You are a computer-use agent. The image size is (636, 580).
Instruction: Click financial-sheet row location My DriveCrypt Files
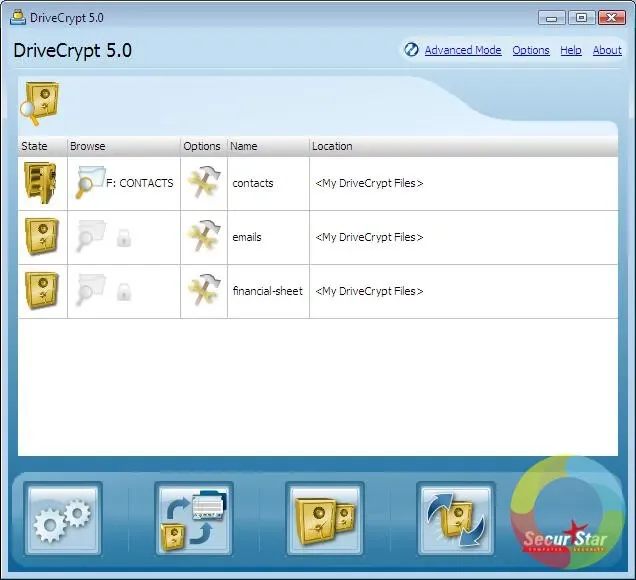[369, 291]
